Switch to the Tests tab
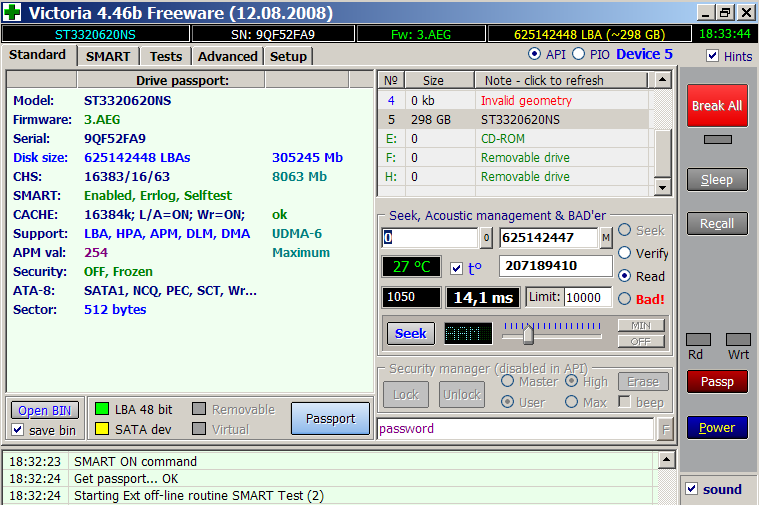The width and height of the screenshot is (759, 505). 166,56
